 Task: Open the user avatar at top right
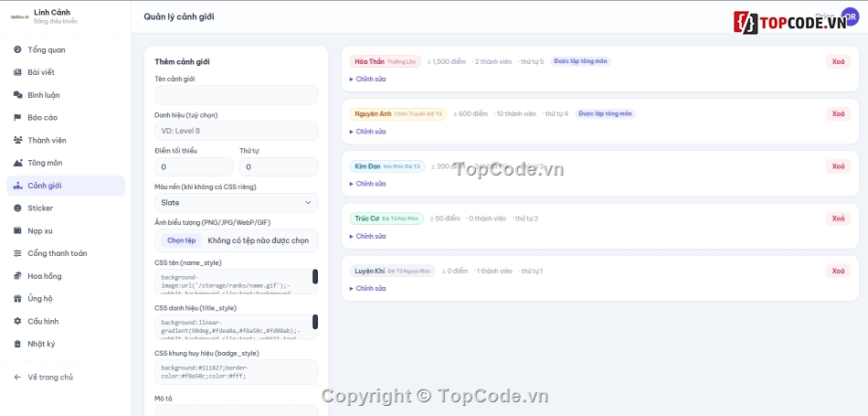coord(850,16)
